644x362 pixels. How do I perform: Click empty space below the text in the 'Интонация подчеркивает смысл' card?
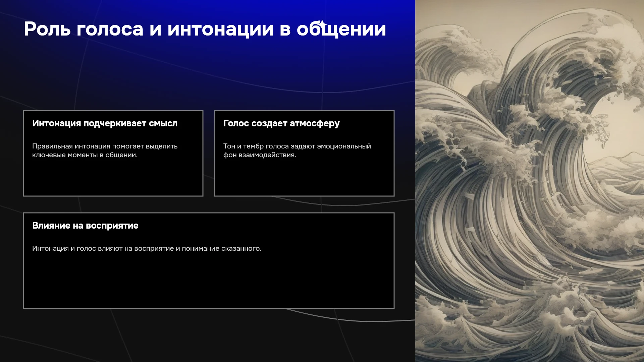pos(113,178)
